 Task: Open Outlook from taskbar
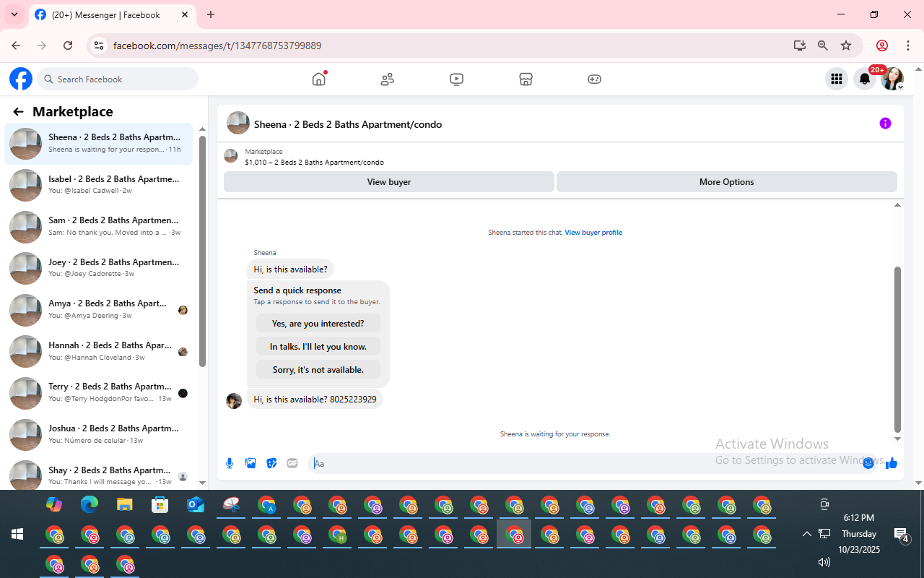click(196, 504)
